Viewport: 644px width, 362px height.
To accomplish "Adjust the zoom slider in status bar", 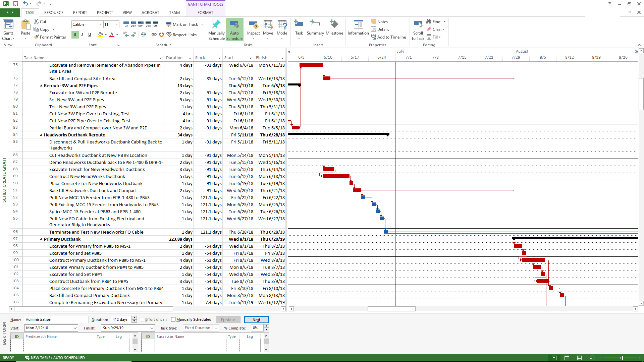I will click(623, 358).
